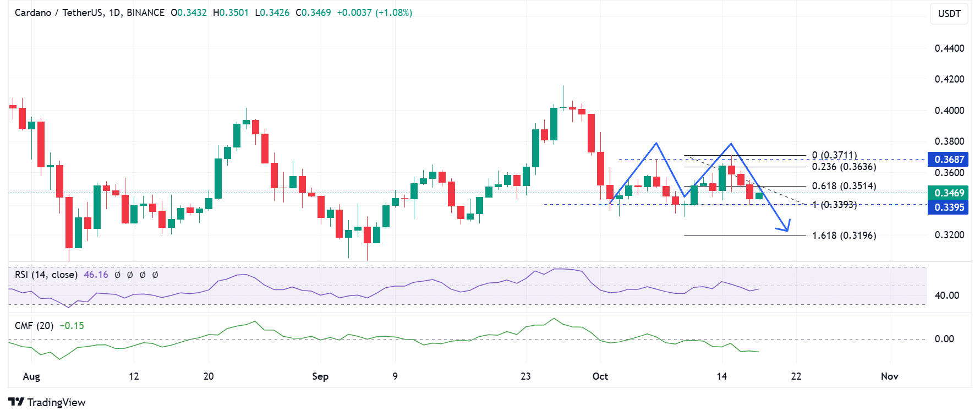
Task: Click the USDT currency button
Action: coord(949,14)
